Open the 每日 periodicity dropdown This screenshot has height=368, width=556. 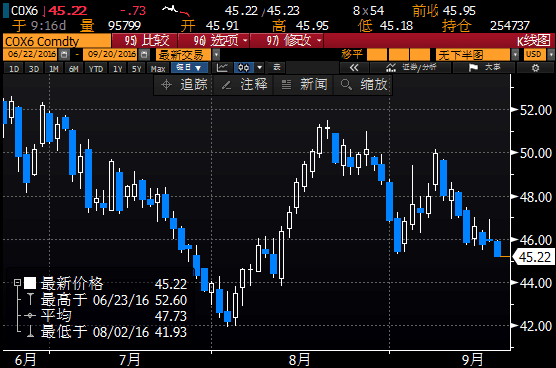pyautogui.click(x=190, y=67)
